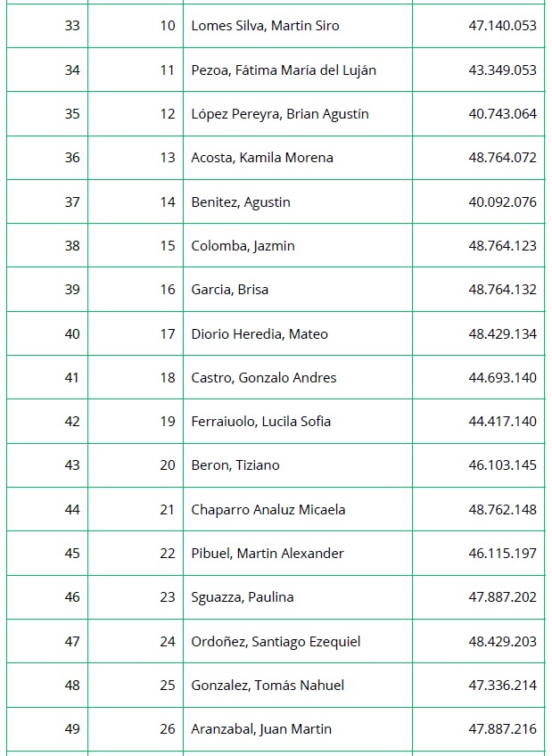Select Diorio Heredia, Mateo
The image size is (552, 756).
[x=260, y=334]
